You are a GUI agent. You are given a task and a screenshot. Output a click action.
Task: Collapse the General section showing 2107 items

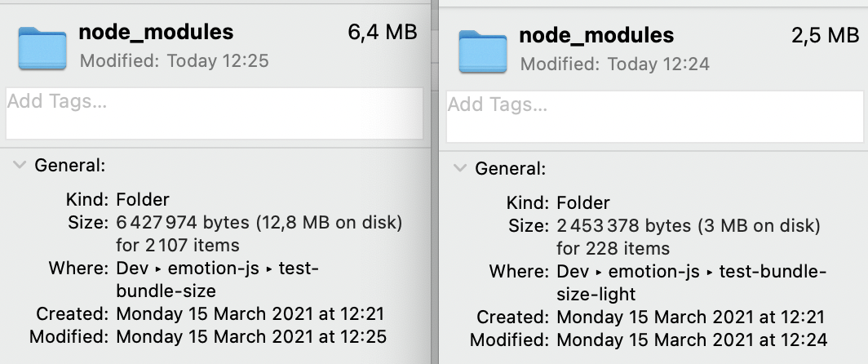point(18,166)
